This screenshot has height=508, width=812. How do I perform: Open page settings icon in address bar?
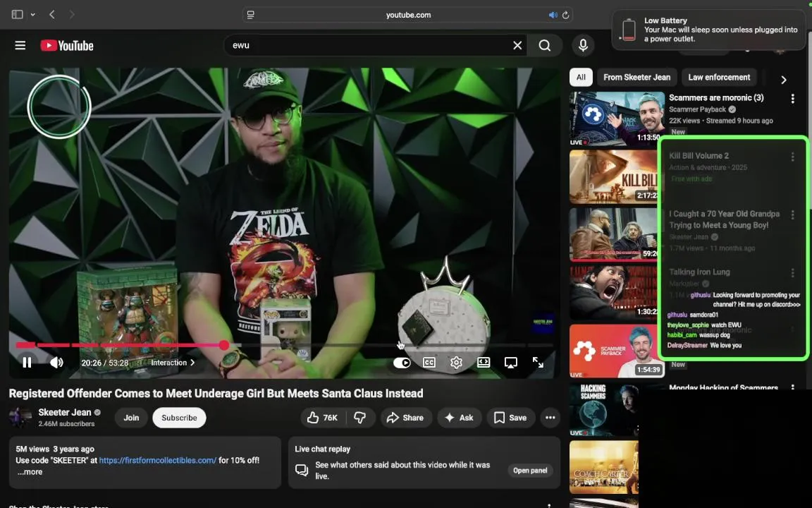[251, 15]
